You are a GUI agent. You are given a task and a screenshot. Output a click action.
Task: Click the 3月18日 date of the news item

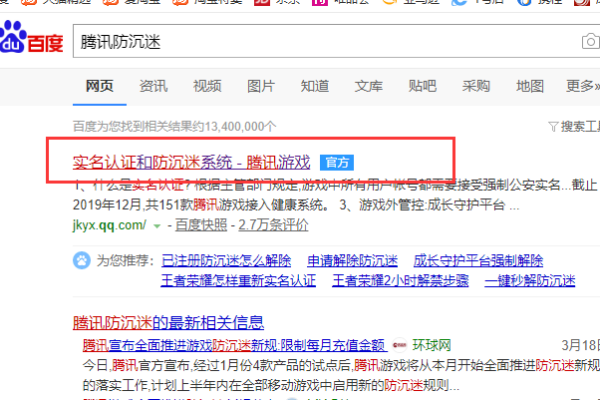580,345
